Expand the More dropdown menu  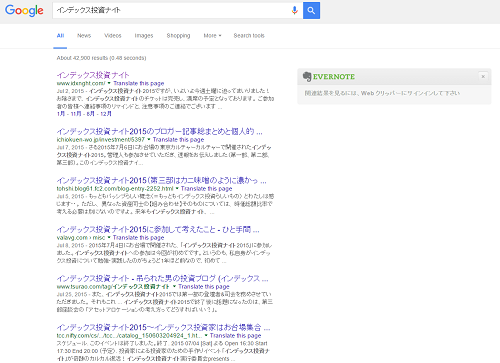click(x=212, y=36)
